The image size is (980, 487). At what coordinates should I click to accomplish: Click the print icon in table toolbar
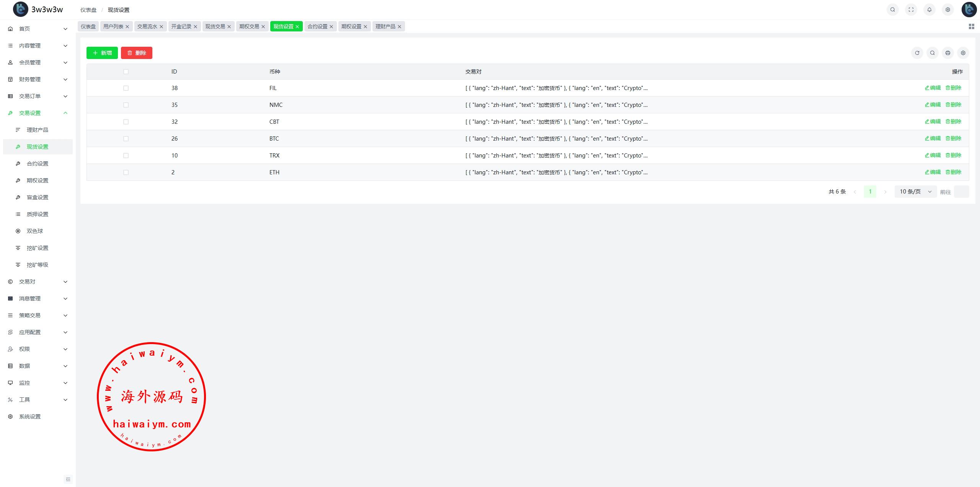[947, 53]
